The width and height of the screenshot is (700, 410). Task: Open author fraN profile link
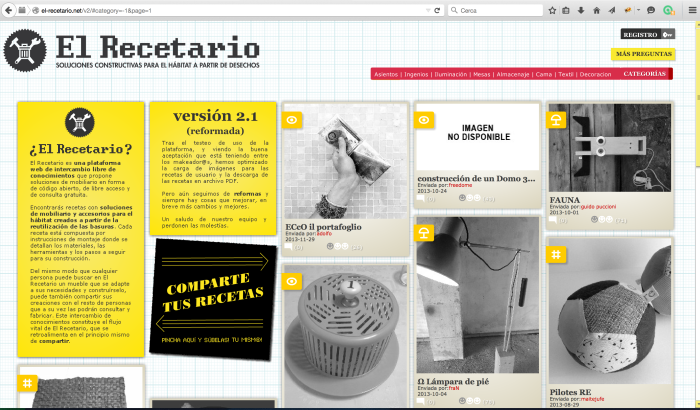click(x=454, y=388)
